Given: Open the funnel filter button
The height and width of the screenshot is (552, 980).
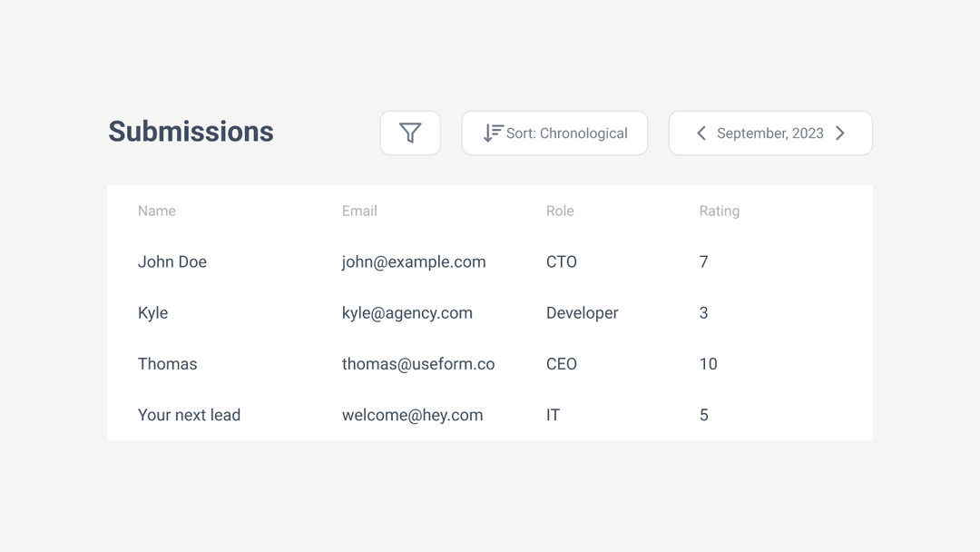Looking at the screenshot, I should [410, 133].
